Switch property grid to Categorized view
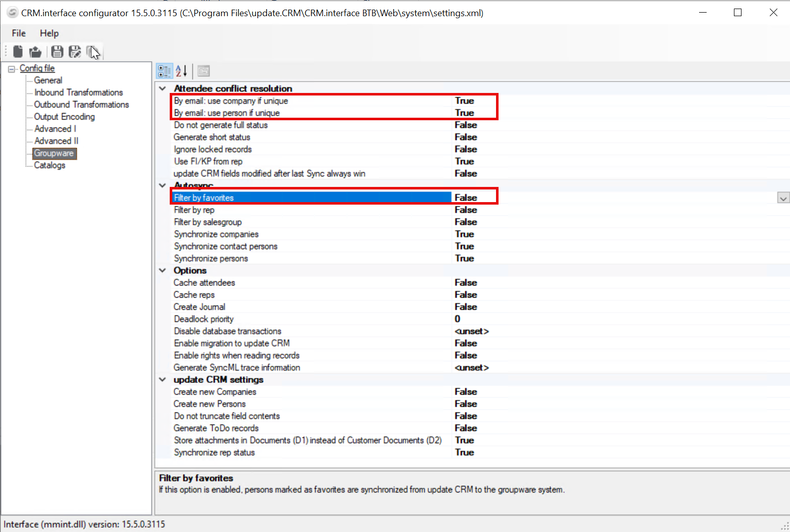 pos(164,71)
